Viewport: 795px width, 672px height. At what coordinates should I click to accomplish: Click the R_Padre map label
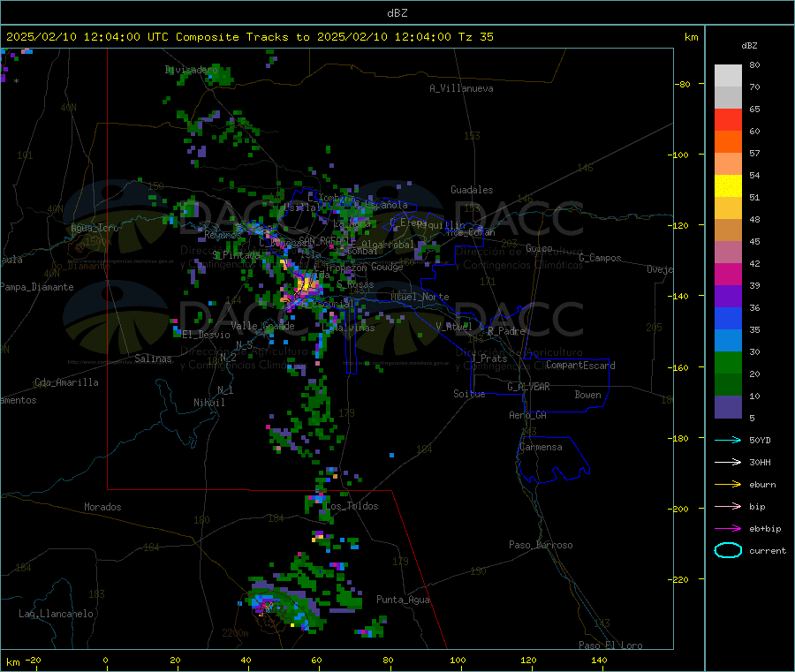tap(506, 331)
